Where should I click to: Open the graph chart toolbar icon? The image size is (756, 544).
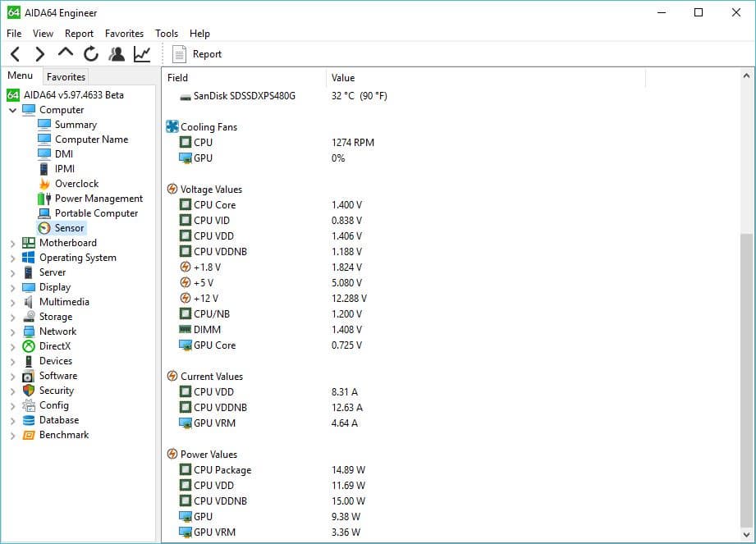tap(142, 54)
